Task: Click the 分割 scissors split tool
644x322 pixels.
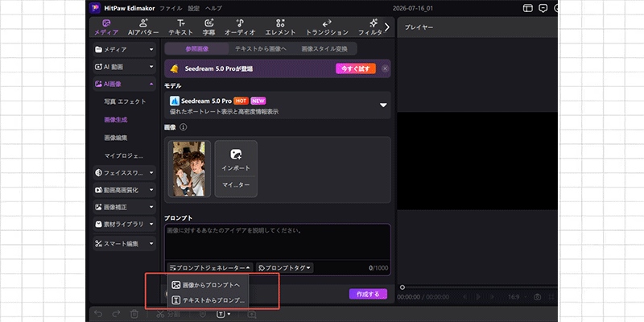Action: (x=167, y=314)
